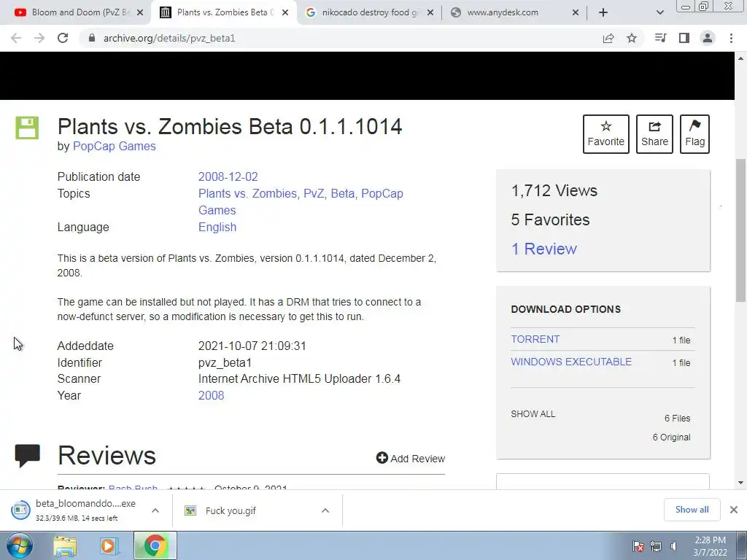This screenshot has height=560, width=747.
Task: Click Show all downloads button
Action: tap(692, 510)
